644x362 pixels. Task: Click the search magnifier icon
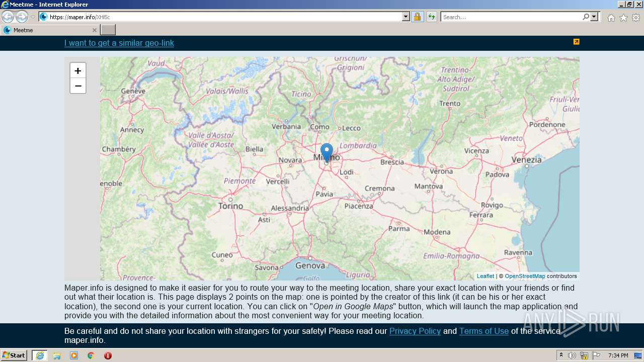(x=586, y=17)
